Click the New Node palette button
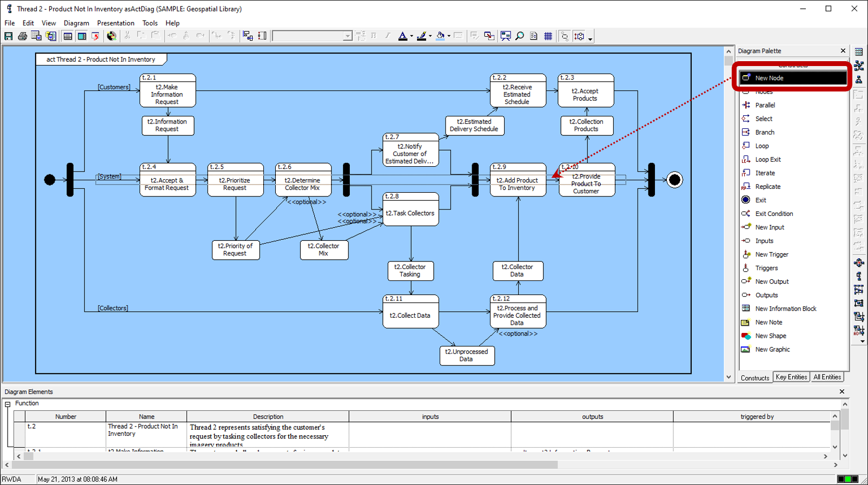Viewport: 868px width, 485px height. (x=793, y=78)
